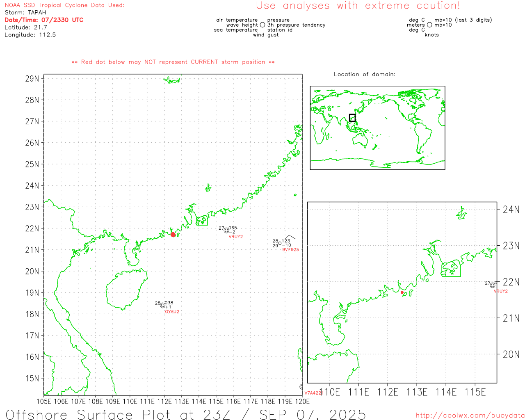Click the '20N' label on the inset map

[511, 354]
